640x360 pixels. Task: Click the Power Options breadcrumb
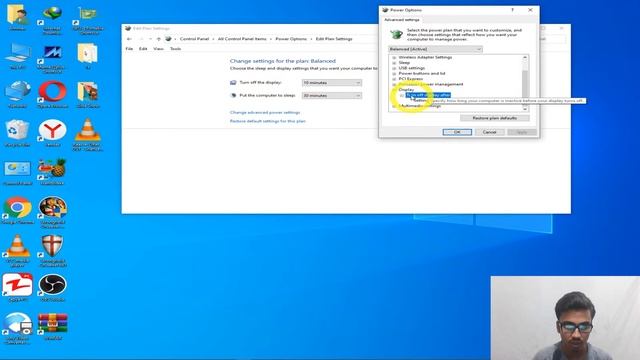point(291,39)
